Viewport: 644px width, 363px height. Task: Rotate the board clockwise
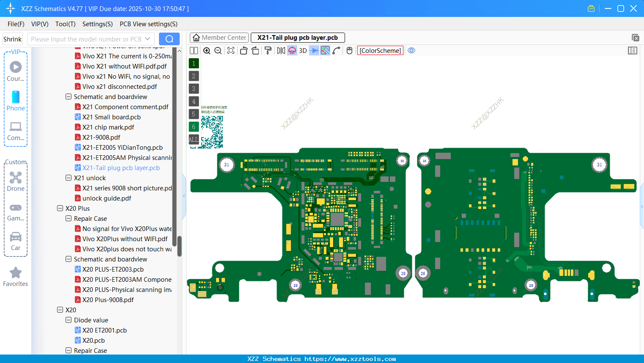tap(255, 51)
